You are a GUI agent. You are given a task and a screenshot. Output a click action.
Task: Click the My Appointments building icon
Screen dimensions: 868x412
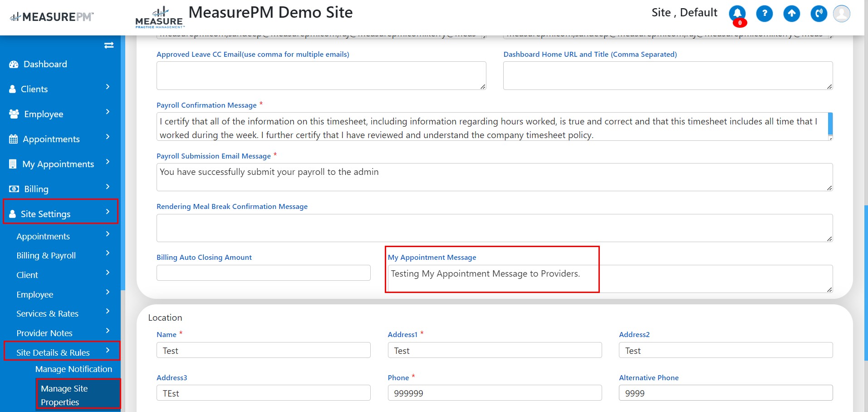(x=13, y=164)
